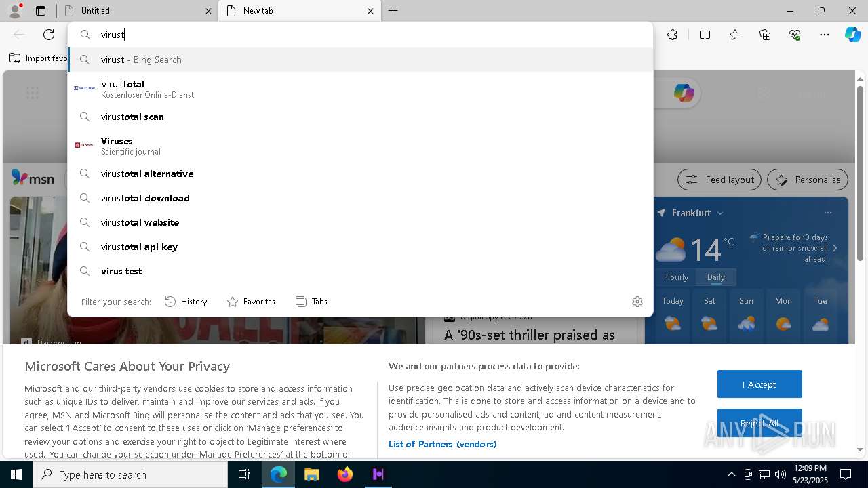Filter search by History
Screen dimensions: 868x488
tap(186, 302)
